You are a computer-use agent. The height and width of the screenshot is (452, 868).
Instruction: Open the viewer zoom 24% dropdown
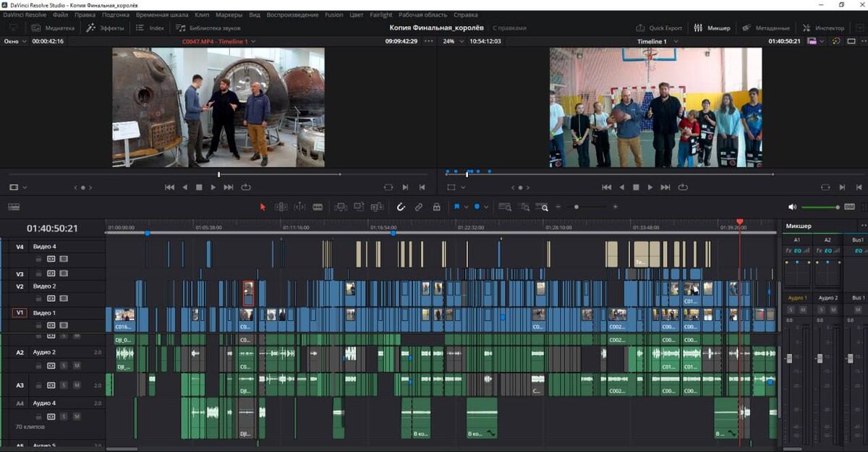click(x=452, y=41)
